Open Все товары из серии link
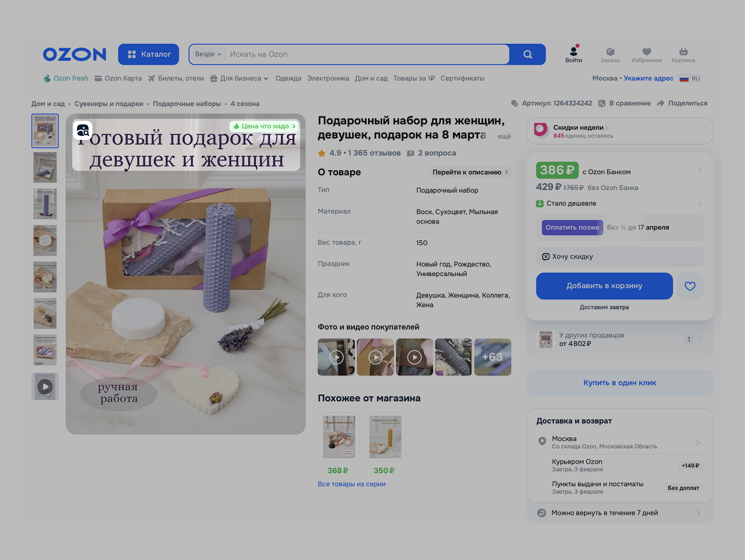Image resolution: width=745 pixels, height=560 pixels. tap(352, 484)
